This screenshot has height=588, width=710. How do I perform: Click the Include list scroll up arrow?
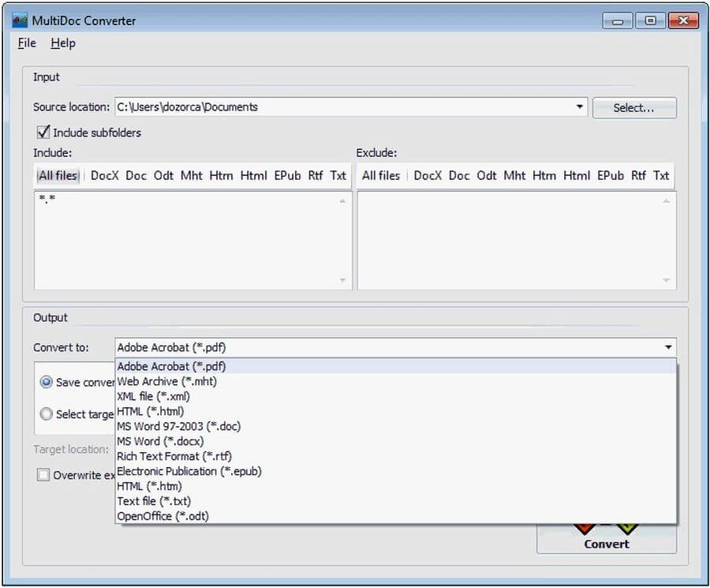(343, 200)
